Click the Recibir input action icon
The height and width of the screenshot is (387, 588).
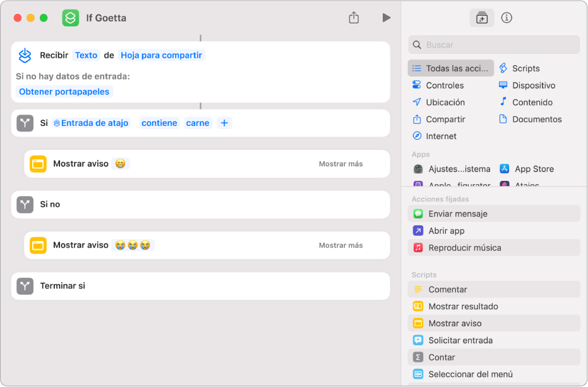point(25,56)
